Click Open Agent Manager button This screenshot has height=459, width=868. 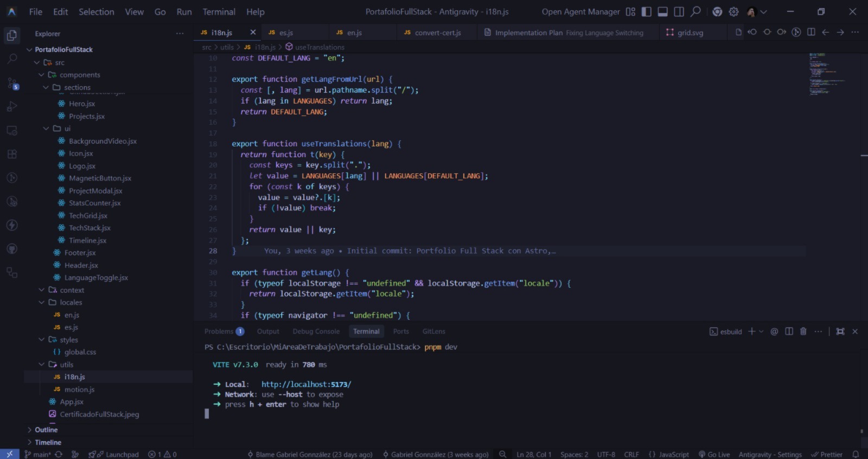[580, 12]
